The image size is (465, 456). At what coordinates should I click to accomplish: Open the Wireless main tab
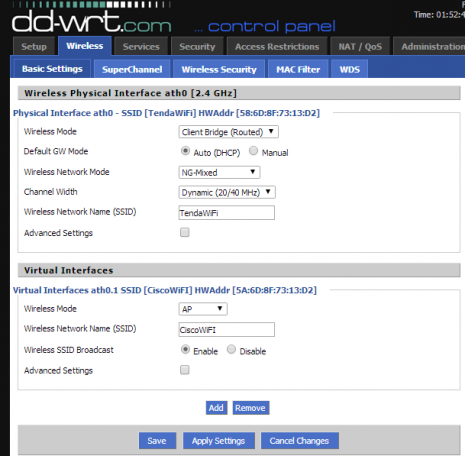[x=85, y=46]
